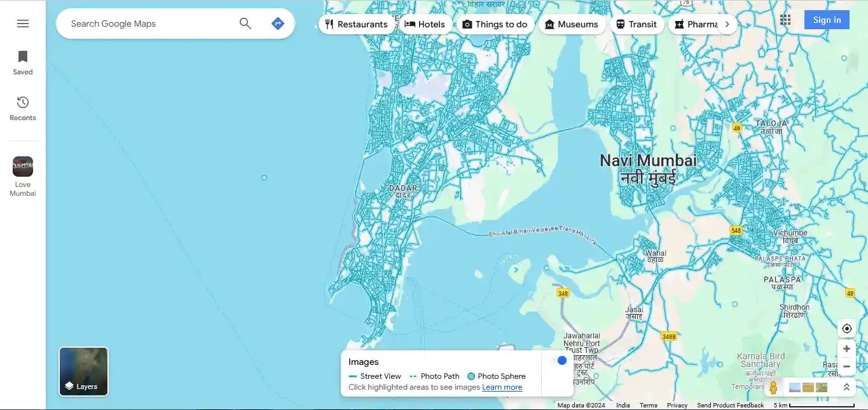The height and width of the screenshot is (410, 868).
Task: Click the Sign in button
Action: pos(827,20)
